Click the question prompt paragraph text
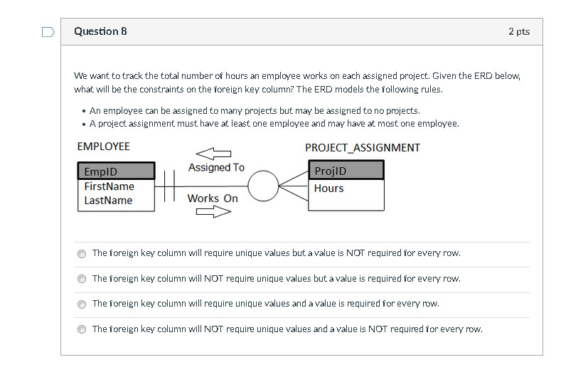Image resolution: width=588 pixels, height=367 pixels. coord(297,83)
